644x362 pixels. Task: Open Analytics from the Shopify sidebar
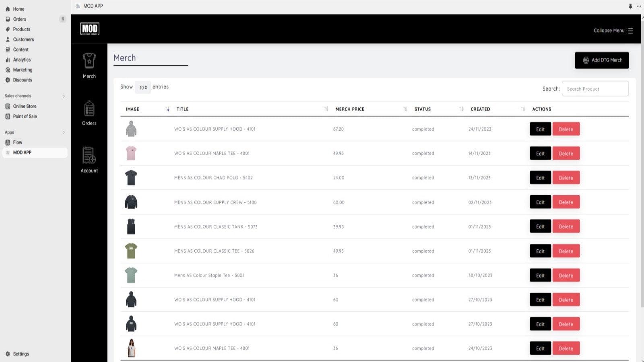click(x=22, y=60)
